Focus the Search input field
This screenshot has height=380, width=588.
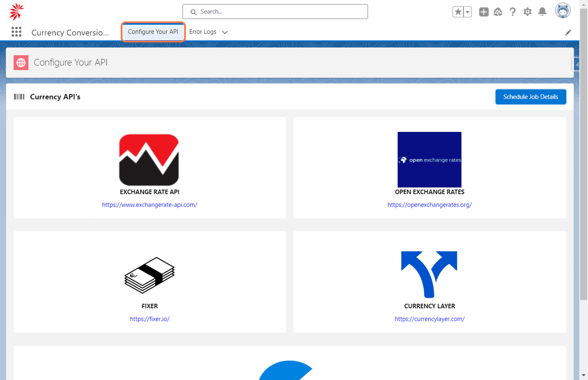[275, 12]
